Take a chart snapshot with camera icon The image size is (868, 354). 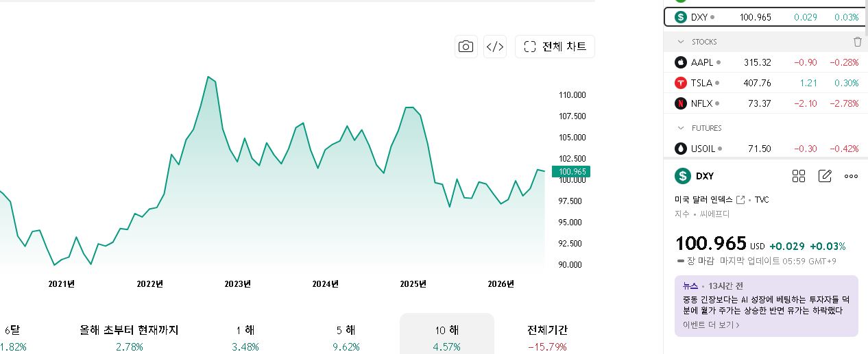[x=466, y=47]
